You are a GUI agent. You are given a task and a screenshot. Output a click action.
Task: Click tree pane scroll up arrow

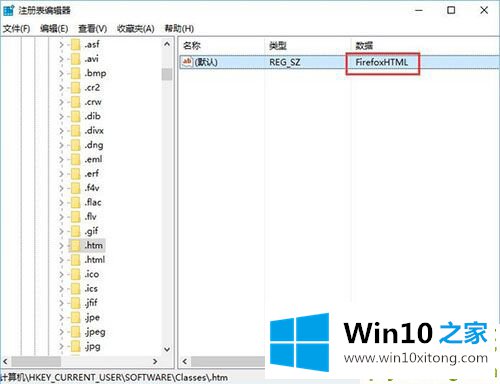click(x=167, y=44)
